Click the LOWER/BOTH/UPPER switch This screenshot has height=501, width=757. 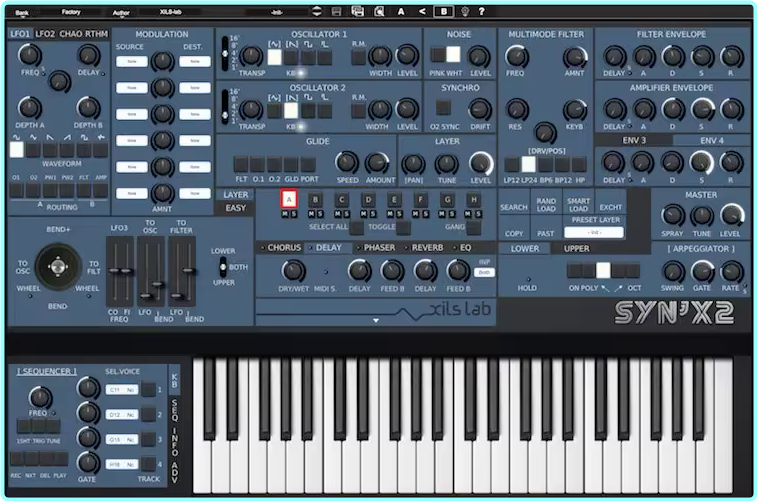pyautogui.click(x=223, y=267)
